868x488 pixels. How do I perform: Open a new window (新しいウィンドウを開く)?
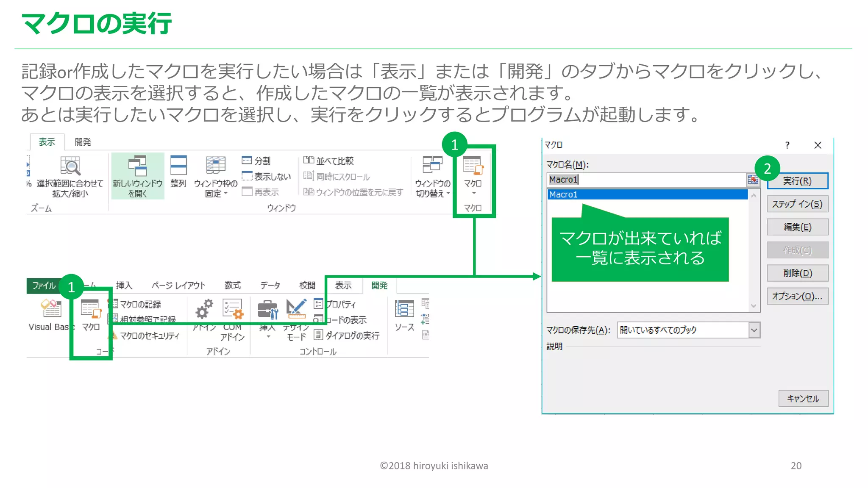click(x=138, y=176)
